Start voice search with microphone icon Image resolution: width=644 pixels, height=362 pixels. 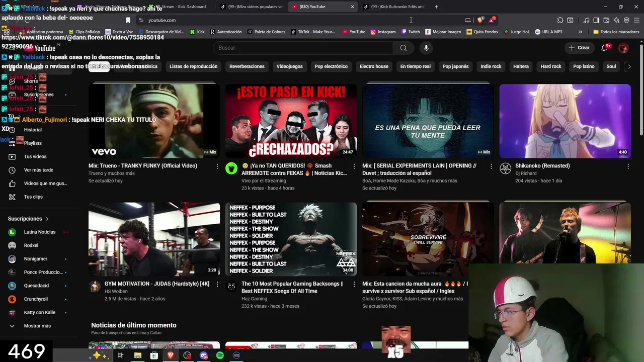[x=426, y=48]
